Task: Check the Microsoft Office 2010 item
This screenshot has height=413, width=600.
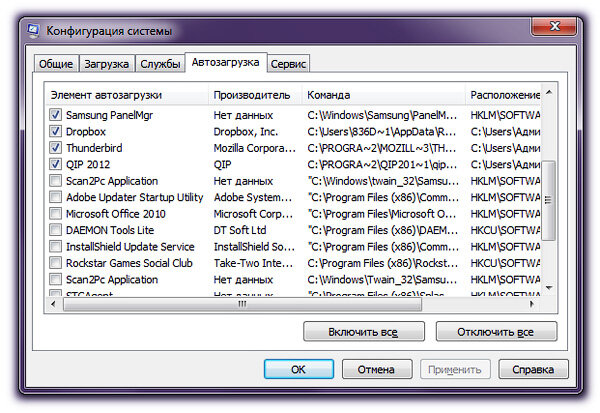Action: point(55,213)
